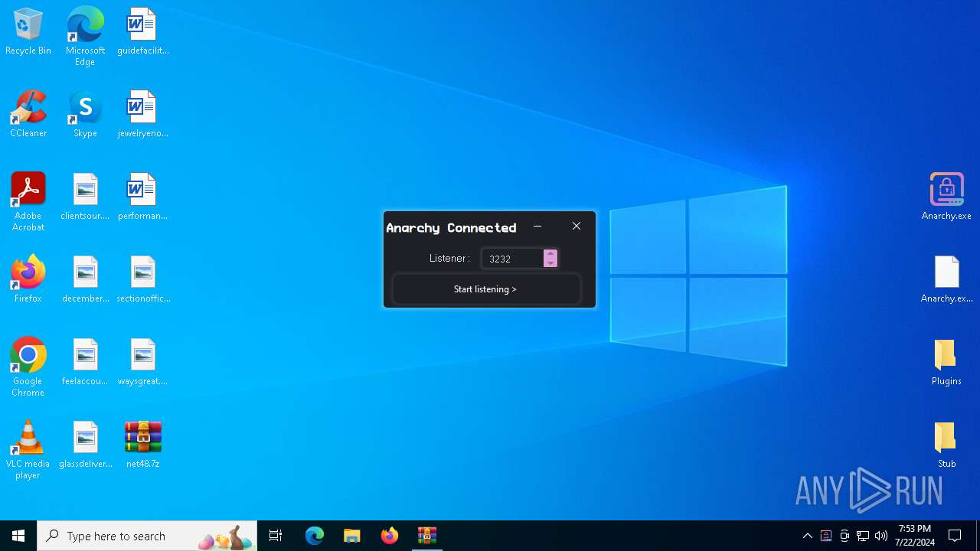
Task: Click the Start listening button
Action: pos(485,289)
